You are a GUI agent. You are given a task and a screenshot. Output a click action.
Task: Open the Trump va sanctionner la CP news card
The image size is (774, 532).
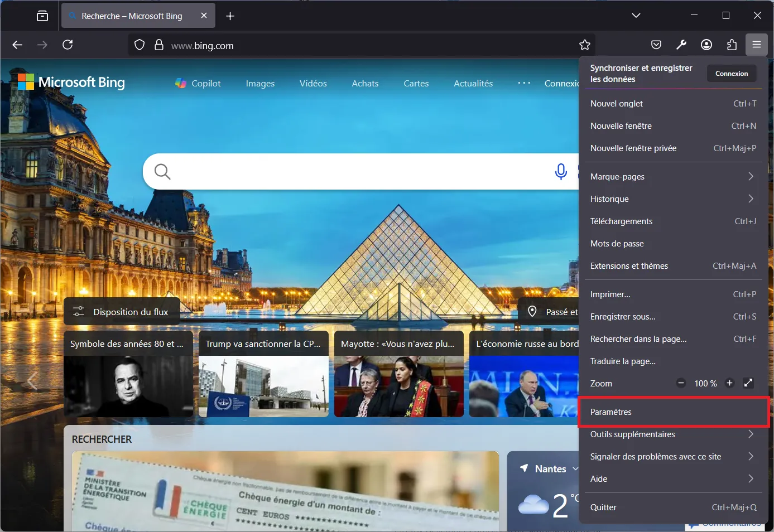pos(263,374)
